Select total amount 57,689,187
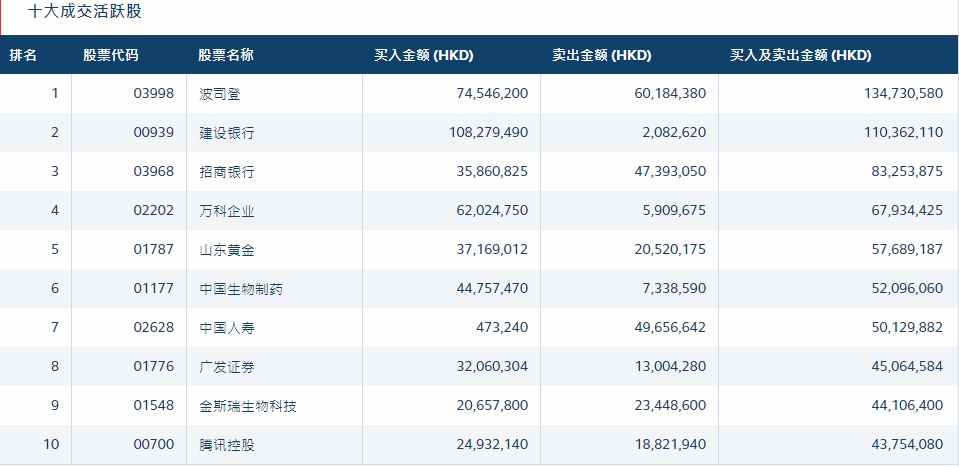 (x=908, y=250)
